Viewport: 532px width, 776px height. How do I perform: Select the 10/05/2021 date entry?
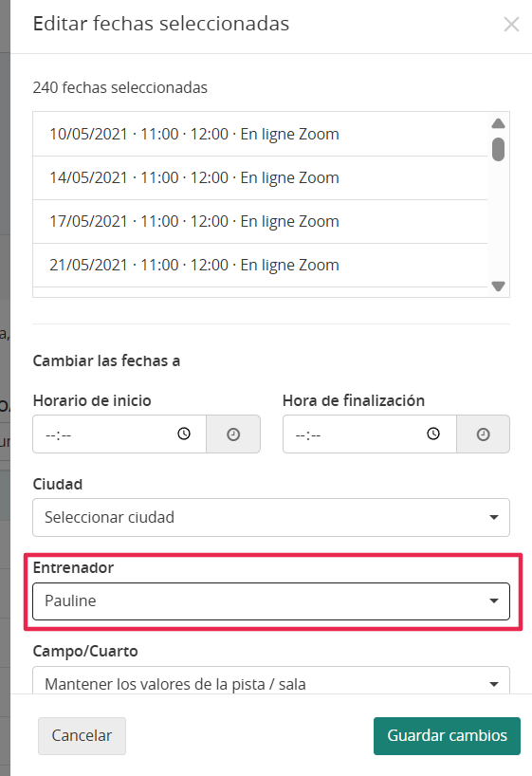pos(260,134)
